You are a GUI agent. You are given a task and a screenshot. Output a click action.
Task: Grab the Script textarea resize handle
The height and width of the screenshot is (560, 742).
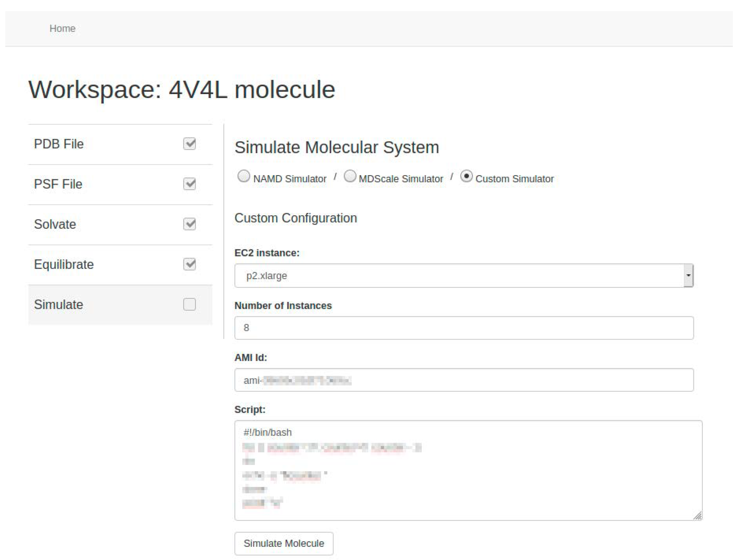(697, 516)
